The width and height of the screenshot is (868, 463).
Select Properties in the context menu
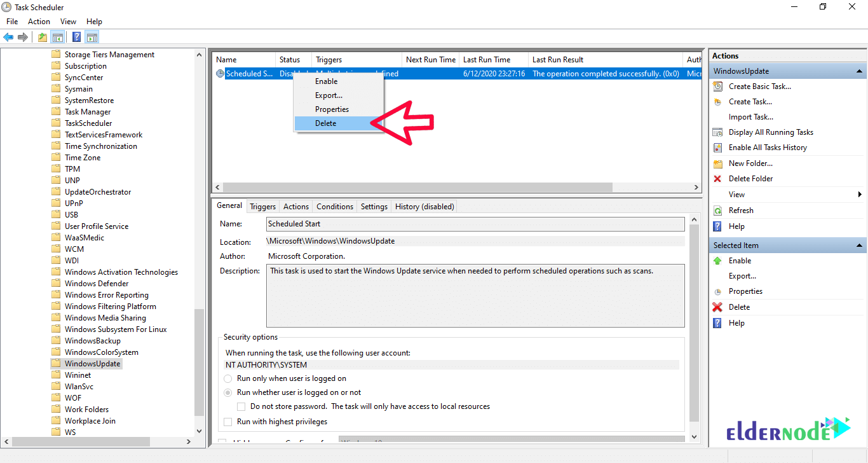click(331, 109)
